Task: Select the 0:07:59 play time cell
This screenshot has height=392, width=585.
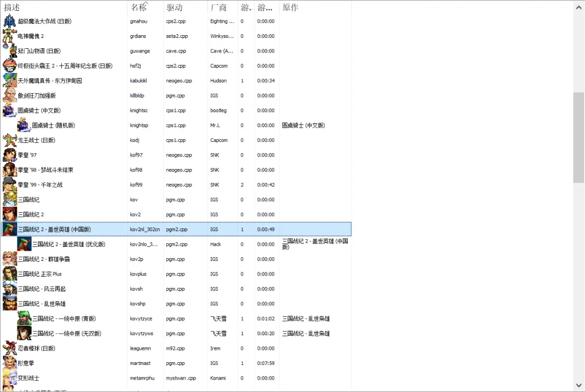Action: click(265, 363)
